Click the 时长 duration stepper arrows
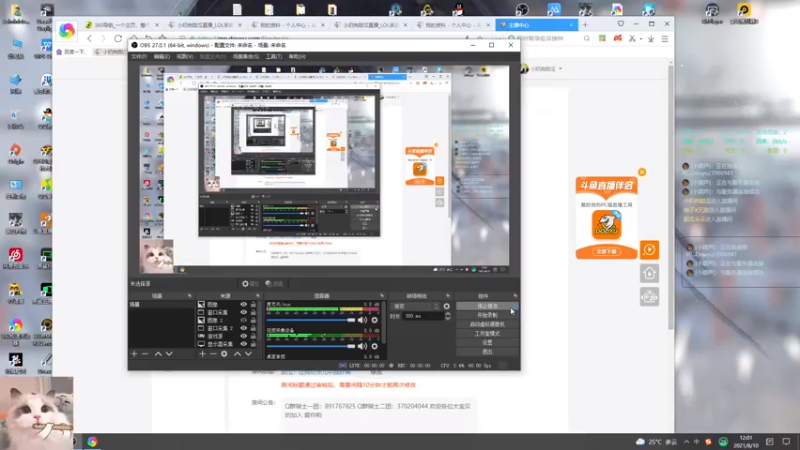The image size is (800, 450). click(447, 316)
